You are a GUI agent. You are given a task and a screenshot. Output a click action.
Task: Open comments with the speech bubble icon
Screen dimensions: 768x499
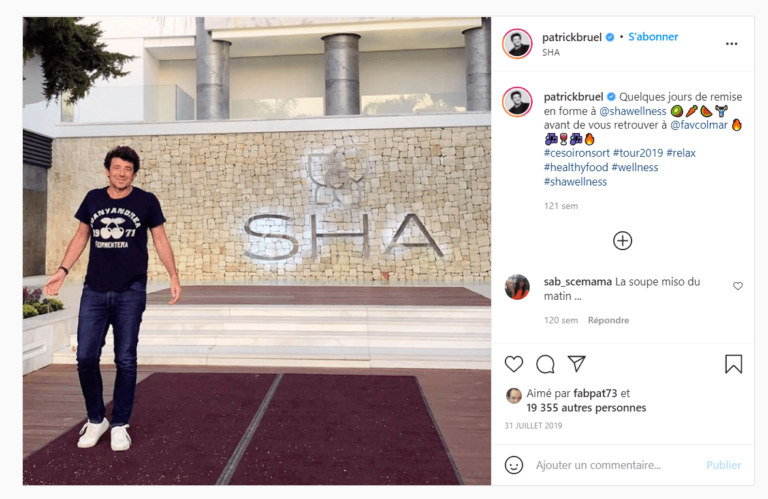coord(545,364)
